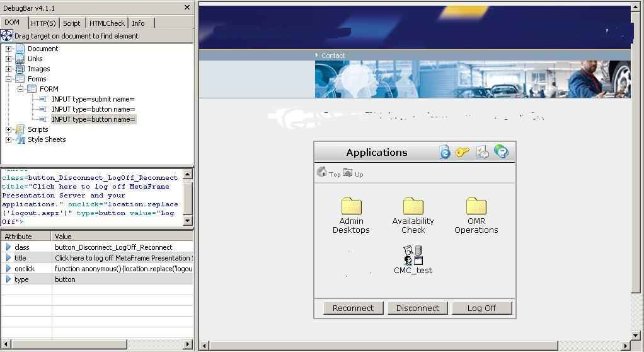644x352 pixels.
Task: Open the Availability Check folder
Action: pyautogui.click(x=413, y=207)
